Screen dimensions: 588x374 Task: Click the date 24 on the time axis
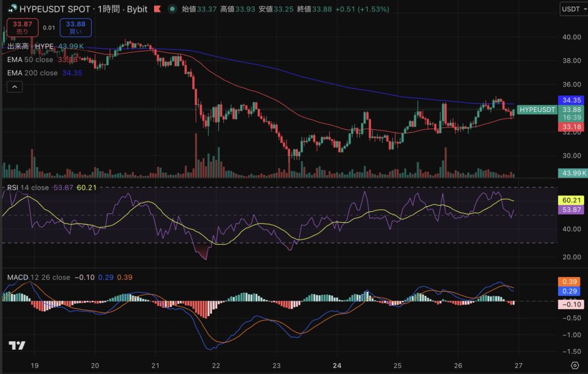click(x=338, y=365)
